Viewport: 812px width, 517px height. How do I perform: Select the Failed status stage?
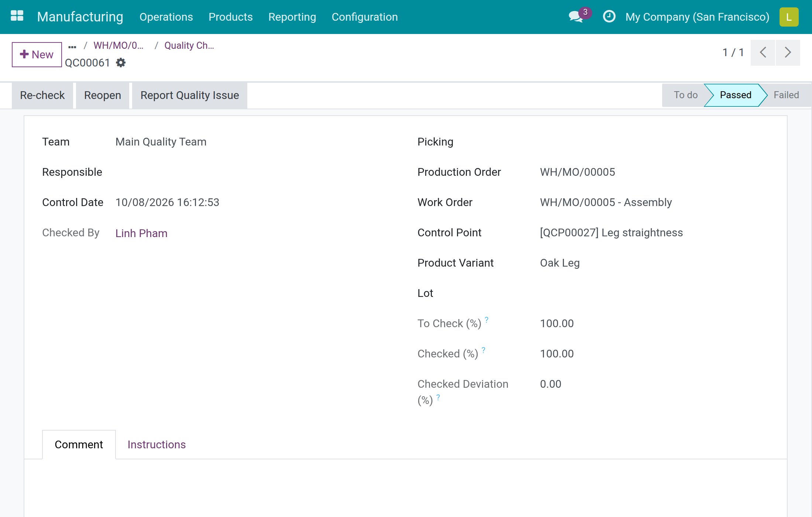click(786, 95)
